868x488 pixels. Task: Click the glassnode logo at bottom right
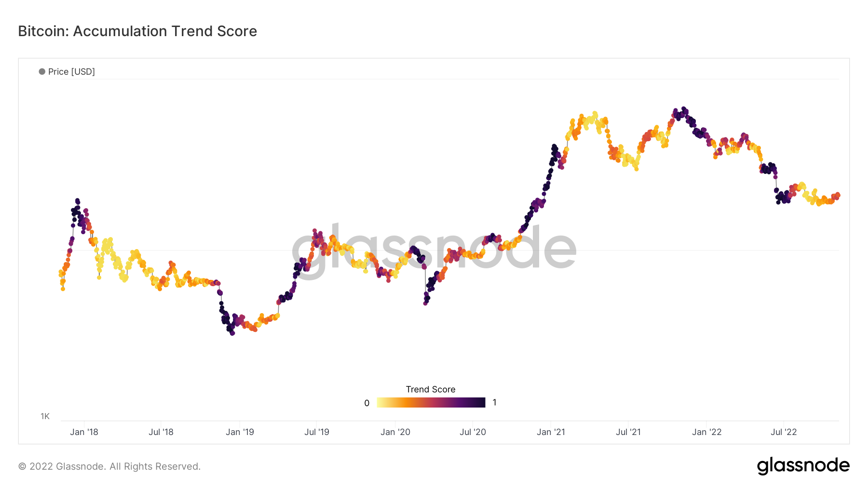[x=803, y=465]
